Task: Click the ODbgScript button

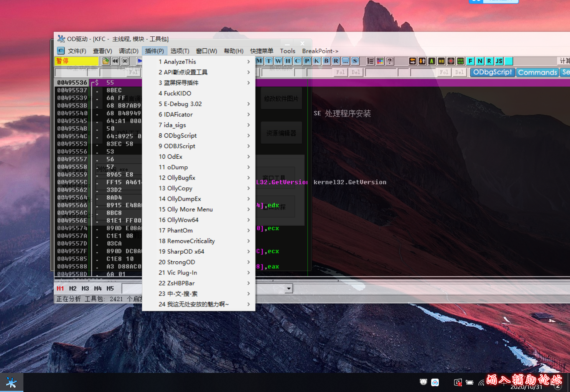Action: (x=492, y=72)
